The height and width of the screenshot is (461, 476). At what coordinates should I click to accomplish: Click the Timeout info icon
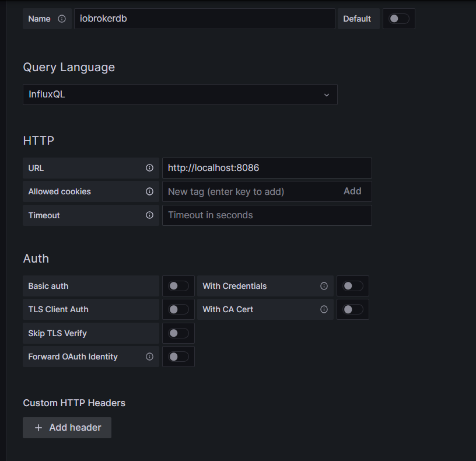(x=149, y=215)
